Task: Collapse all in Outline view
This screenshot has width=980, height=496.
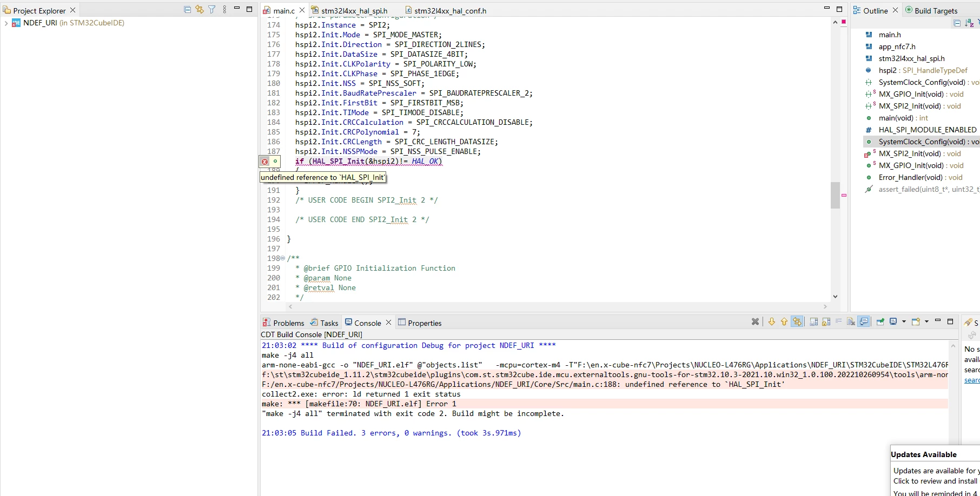Action: 957,23
